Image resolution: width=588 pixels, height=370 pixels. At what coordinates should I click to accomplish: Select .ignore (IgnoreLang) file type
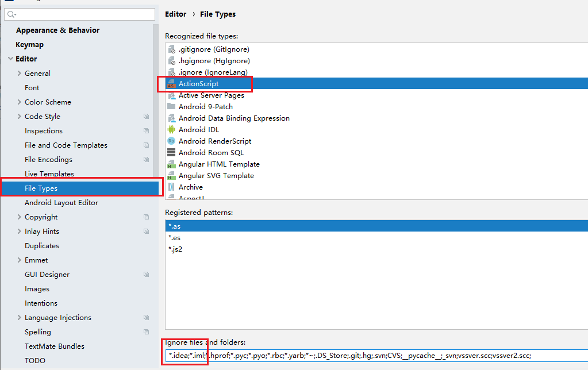[x=376, y=72]
